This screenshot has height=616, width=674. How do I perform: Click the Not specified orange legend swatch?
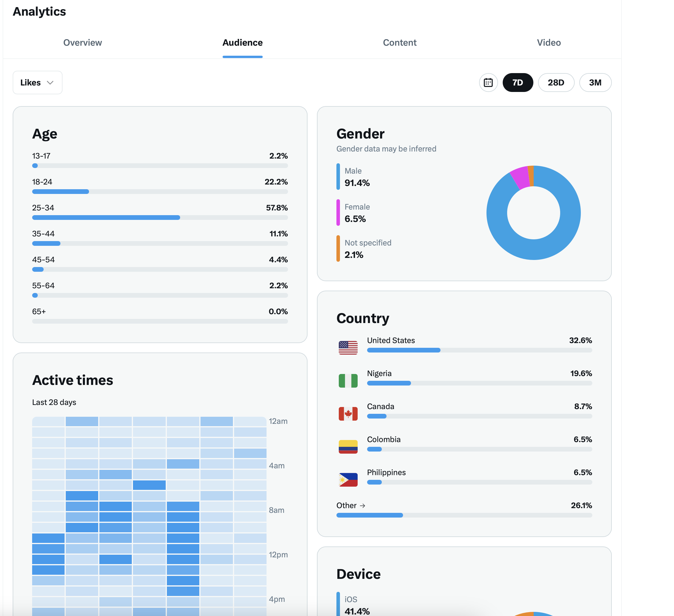(x=338, y=249)
